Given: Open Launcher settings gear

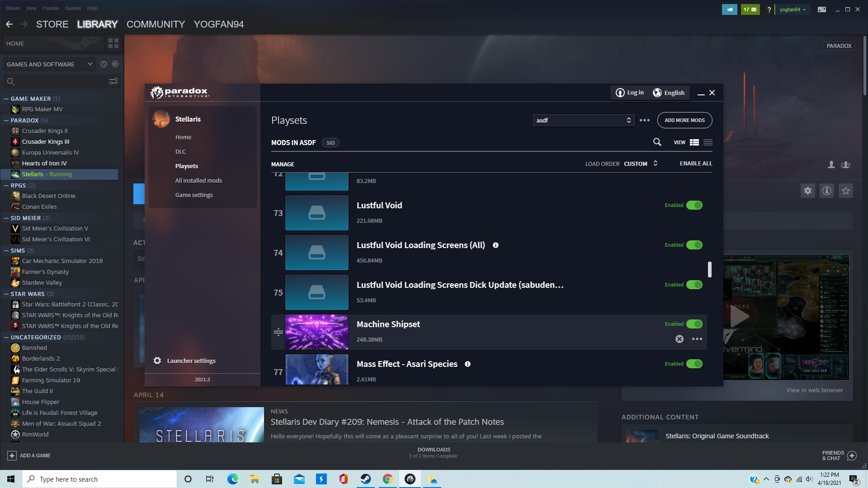Looking at the screenshot, I should (x=157, y=361).
